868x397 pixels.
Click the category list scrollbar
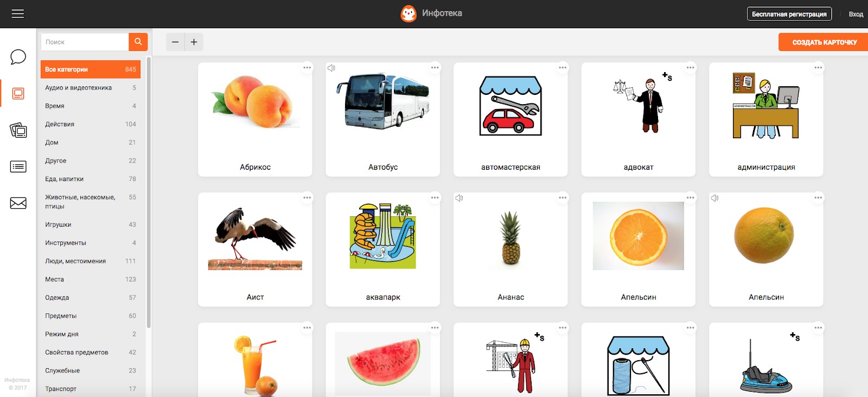coord(149,193)
